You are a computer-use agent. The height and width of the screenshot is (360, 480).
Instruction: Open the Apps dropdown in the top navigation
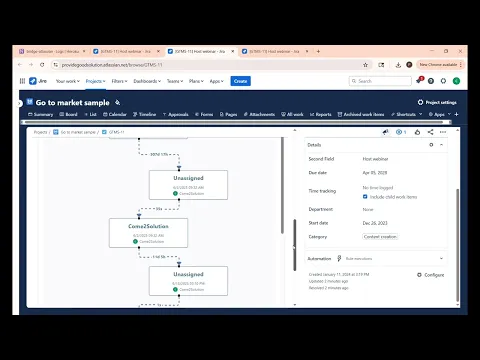[217, 81]
